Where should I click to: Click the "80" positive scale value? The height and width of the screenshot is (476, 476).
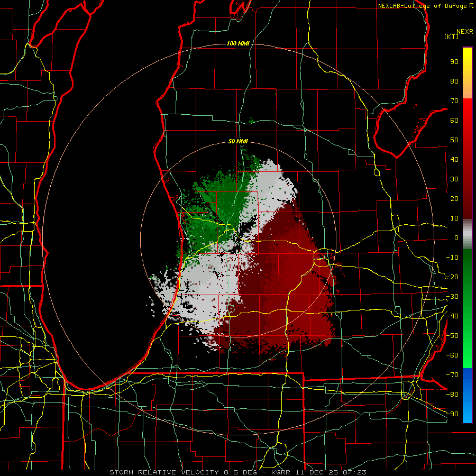click(454, 81)
